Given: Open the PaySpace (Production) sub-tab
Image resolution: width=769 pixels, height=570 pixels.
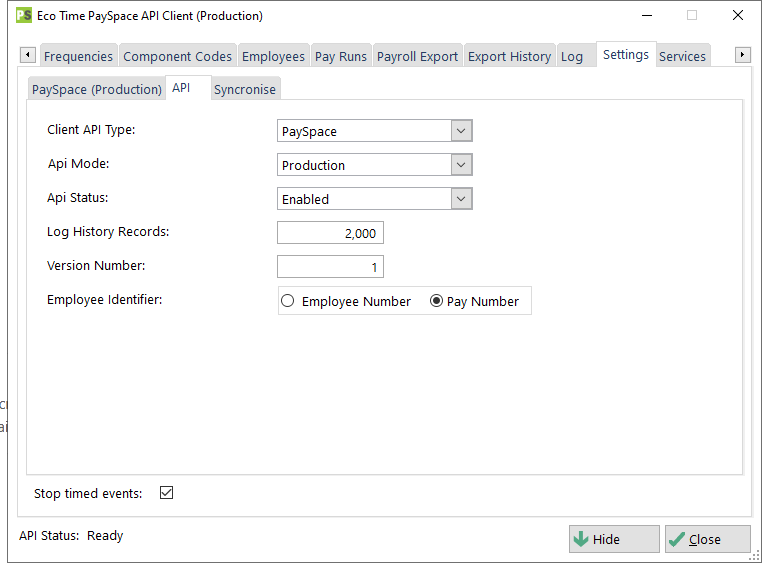Looking at the screenshot, I should tap(97, 89).
